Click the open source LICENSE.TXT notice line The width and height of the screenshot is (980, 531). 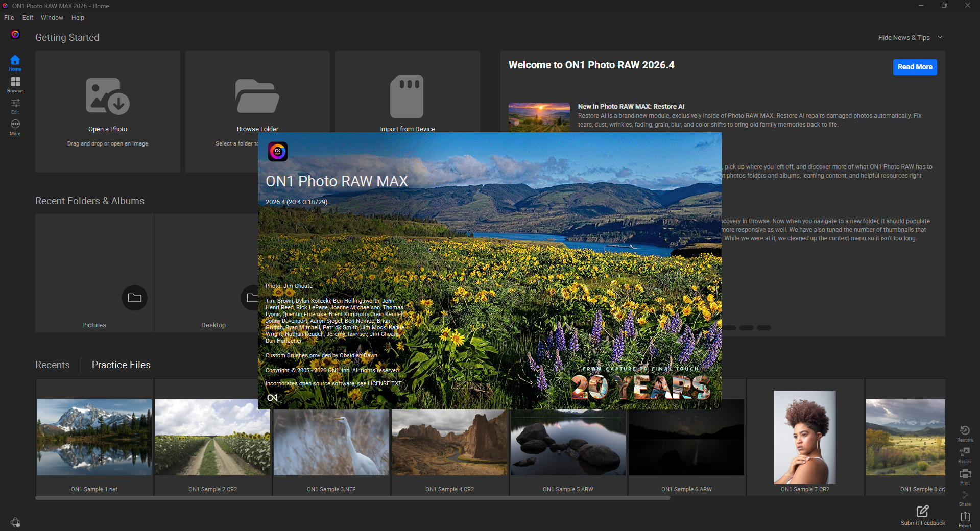[333, 383]
